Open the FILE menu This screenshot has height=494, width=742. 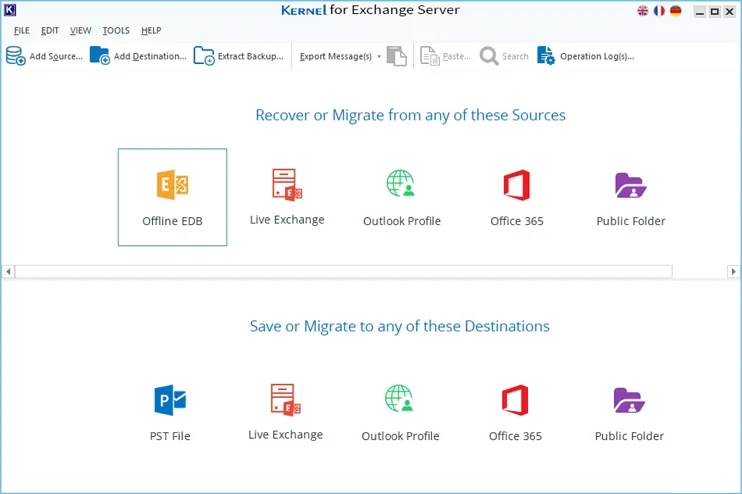pyautogui.click(x=22, y=30)
